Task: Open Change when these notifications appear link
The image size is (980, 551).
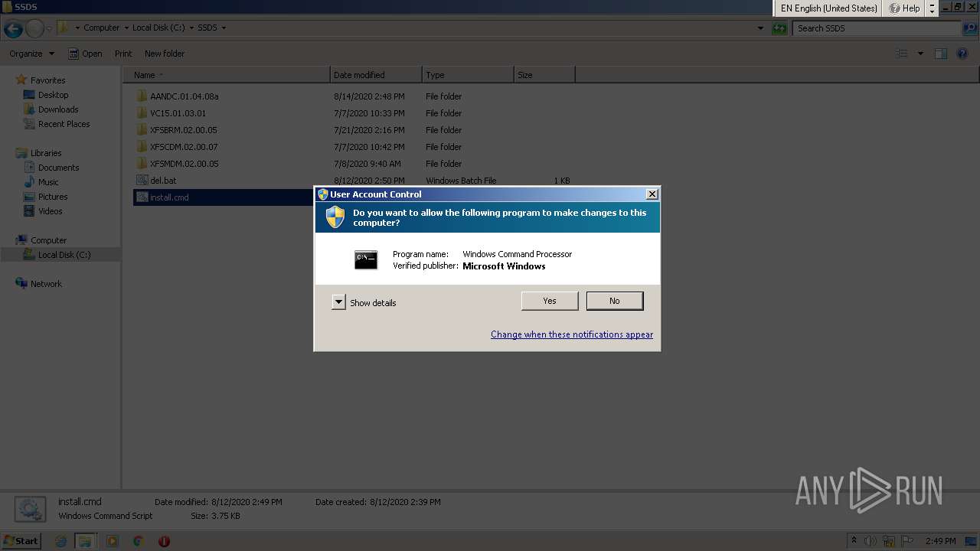Action: click(572, 334)
